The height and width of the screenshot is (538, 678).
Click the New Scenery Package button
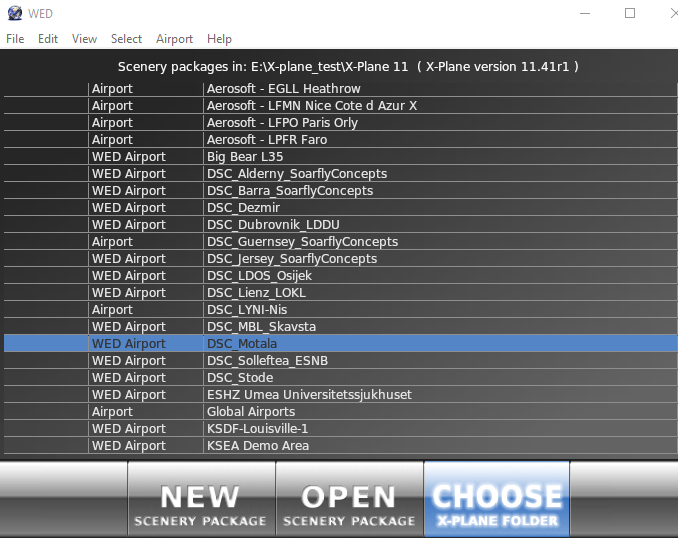coord(201,499)
